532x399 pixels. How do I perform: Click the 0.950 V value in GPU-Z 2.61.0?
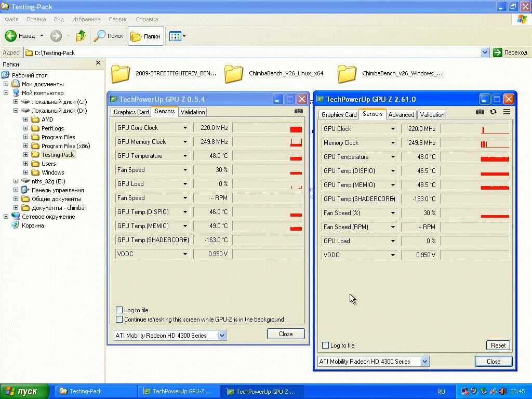point(419,255)
